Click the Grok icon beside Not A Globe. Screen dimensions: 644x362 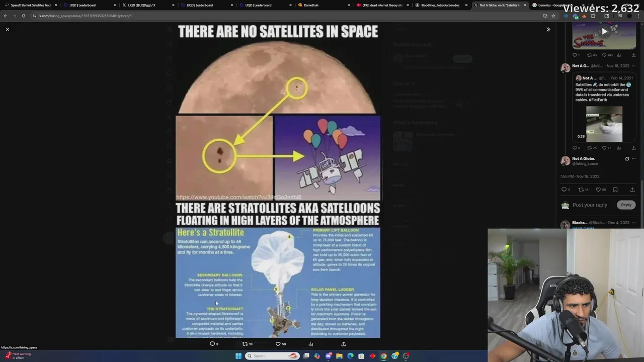pyautogui.click(x=627, y=159)
